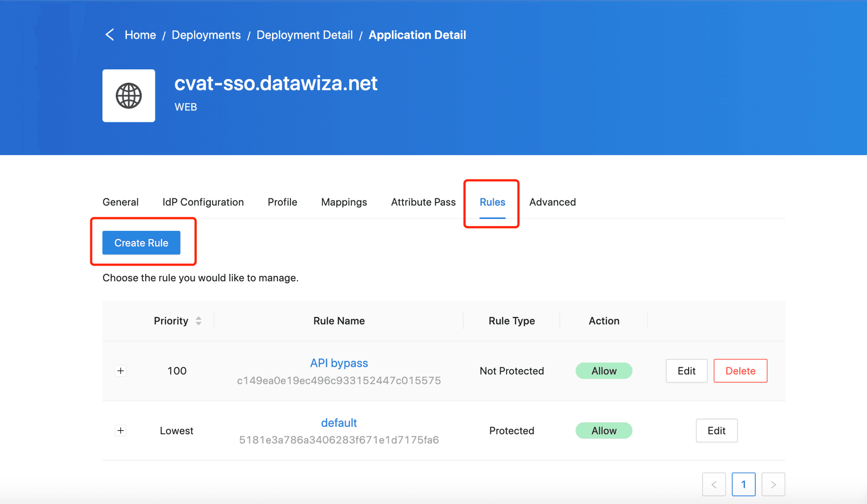
Task: Delete the API bypass rule
Action: coord(740,371)
